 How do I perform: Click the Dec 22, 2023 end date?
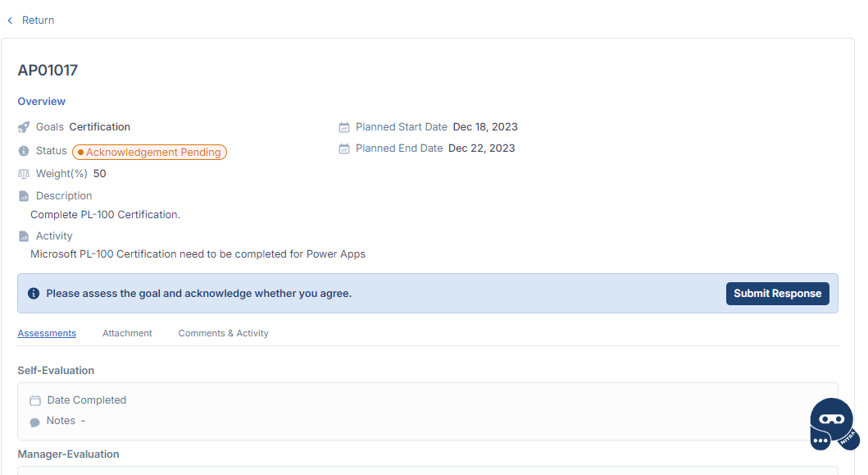tap(482, 148)
